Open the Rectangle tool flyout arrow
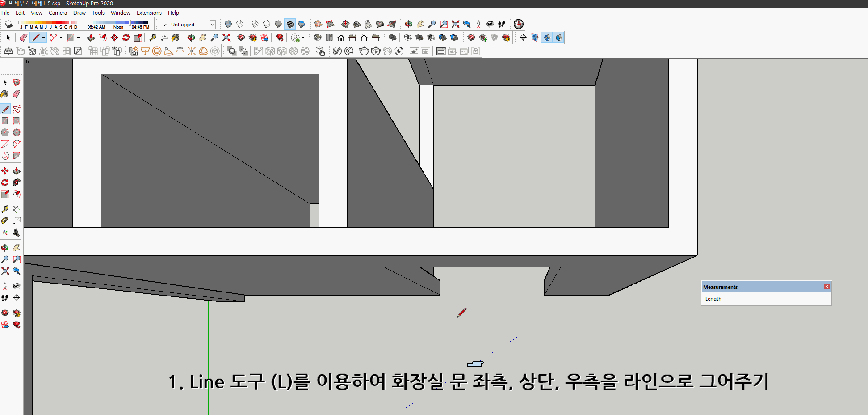Image resolution: width=868 pixels, height=415 pixels. pyautogui.click(x=78, y=38)
